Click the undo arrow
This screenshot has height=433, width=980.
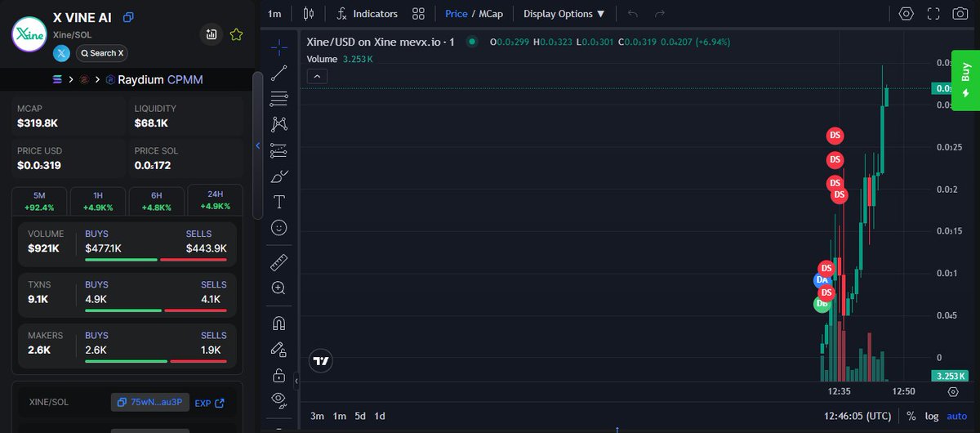point(633,14)
